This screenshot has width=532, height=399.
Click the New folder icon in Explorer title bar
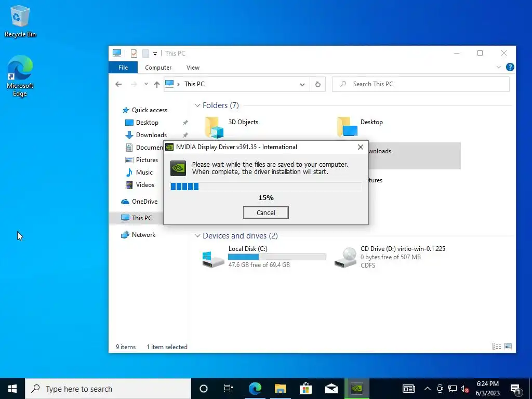(145, 54)
